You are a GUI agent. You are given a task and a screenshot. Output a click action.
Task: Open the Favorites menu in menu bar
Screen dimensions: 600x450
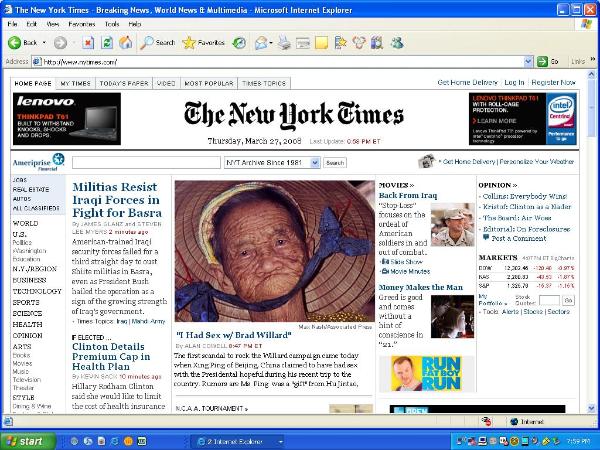81,23
